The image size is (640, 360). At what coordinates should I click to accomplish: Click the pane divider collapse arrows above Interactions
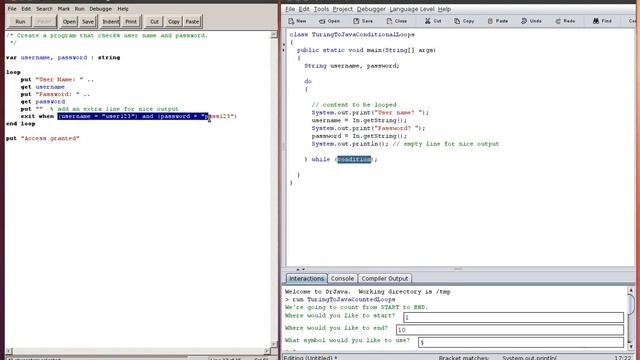pyautogui.click(x=300, y=269)
